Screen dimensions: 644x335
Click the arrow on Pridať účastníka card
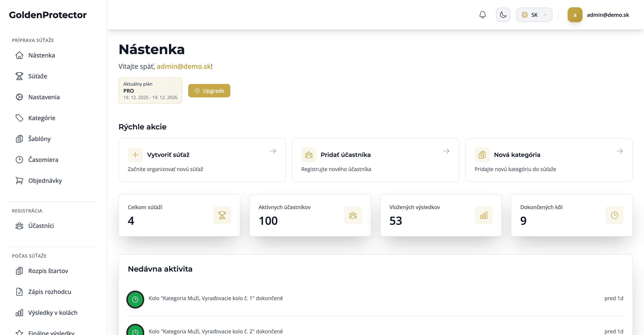[446, 151]
